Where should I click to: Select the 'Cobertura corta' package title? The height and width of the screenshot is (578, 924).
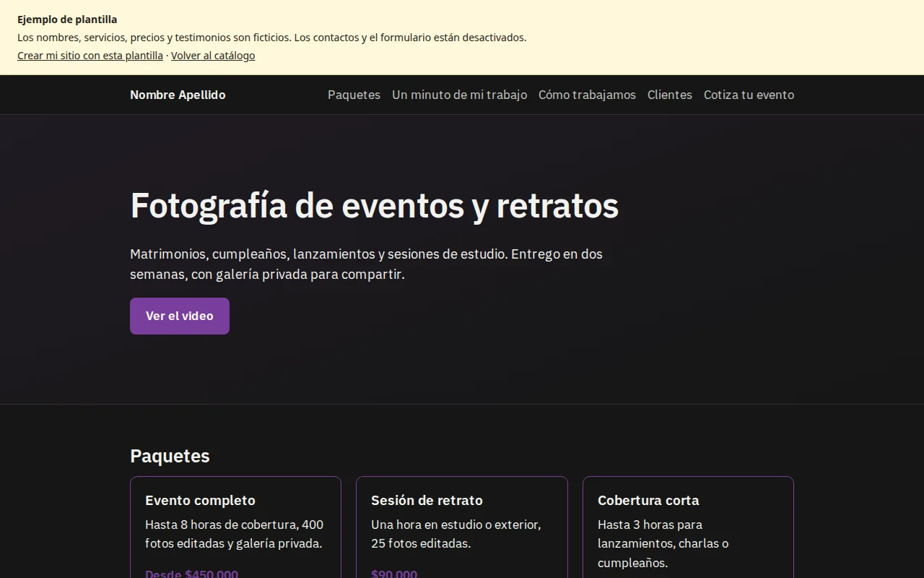[648, 500]
